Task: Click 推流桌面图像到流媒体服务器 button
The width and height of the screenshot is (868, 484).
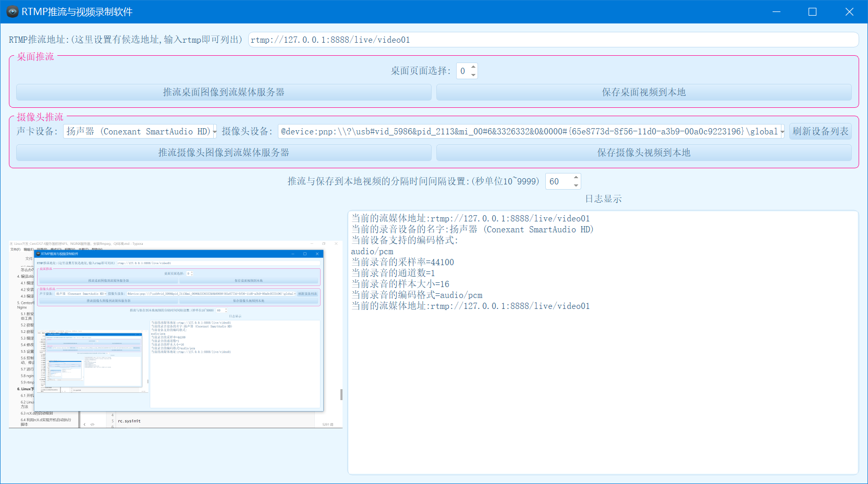Action: click(224, 92)
